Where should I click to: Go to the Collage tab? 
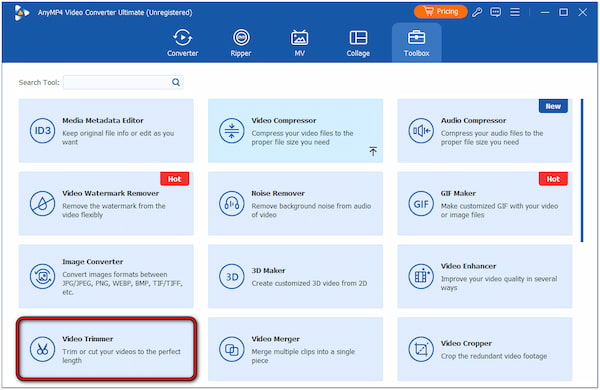358,43
